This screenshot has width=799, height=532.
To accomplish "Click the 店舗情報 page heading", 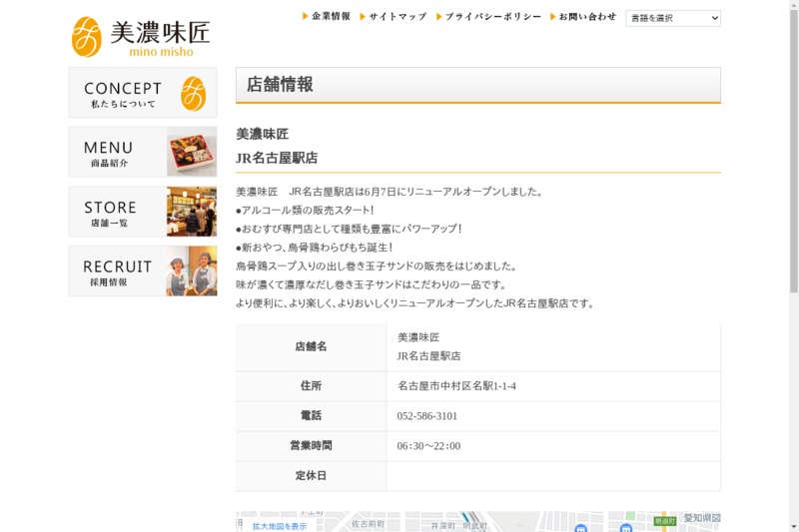I will click(281, 85).
